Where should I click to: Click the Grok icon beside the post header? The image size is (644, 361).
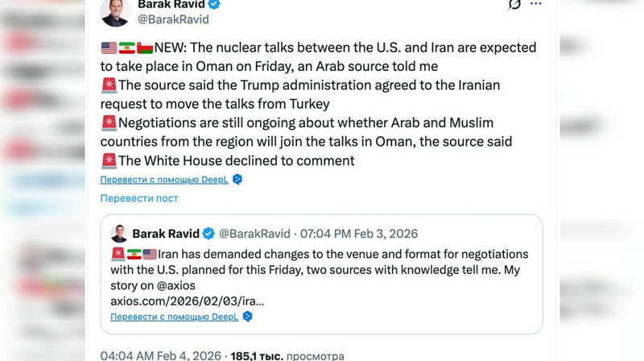(515, 4)
